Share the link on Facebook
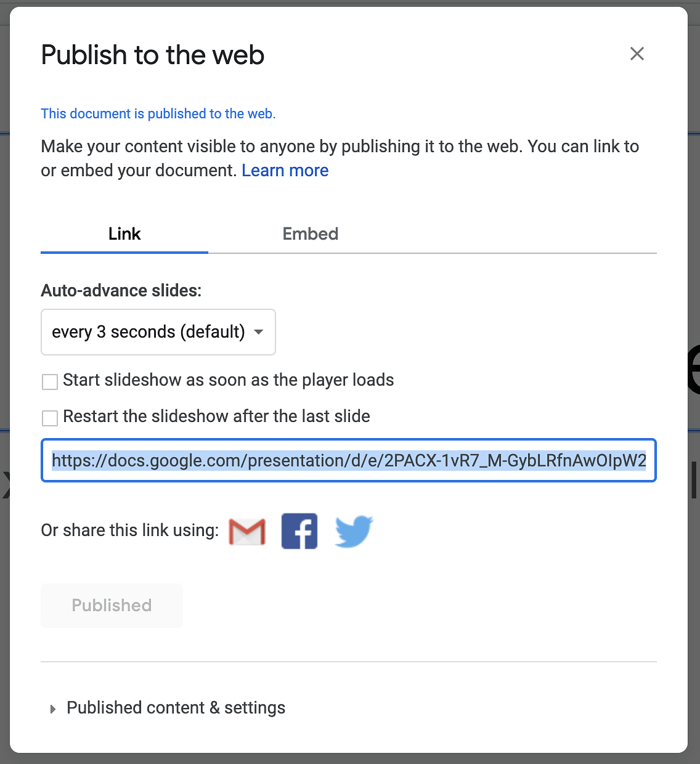 (299, 531)
